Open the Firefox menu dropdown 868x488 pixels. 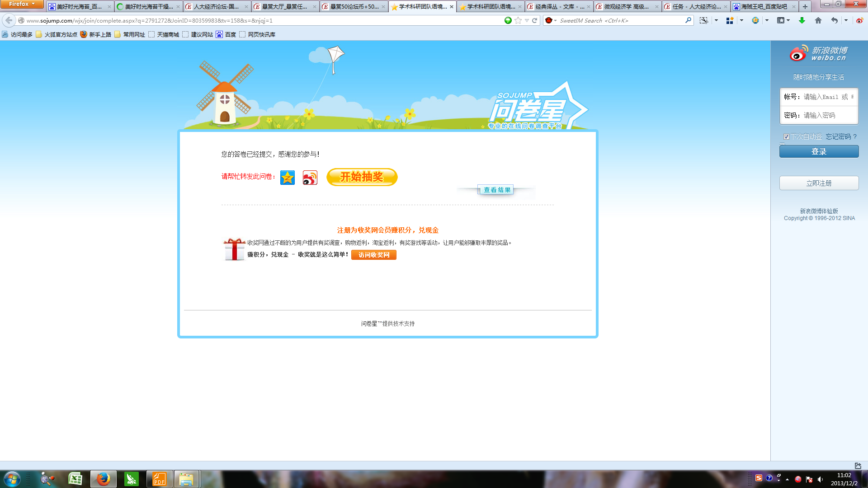22,4
